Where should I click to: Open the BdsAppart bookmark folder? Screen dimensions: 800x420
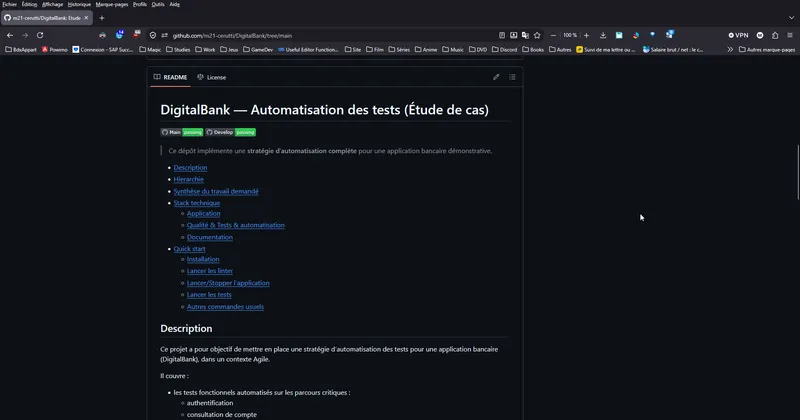click(21, 50)
